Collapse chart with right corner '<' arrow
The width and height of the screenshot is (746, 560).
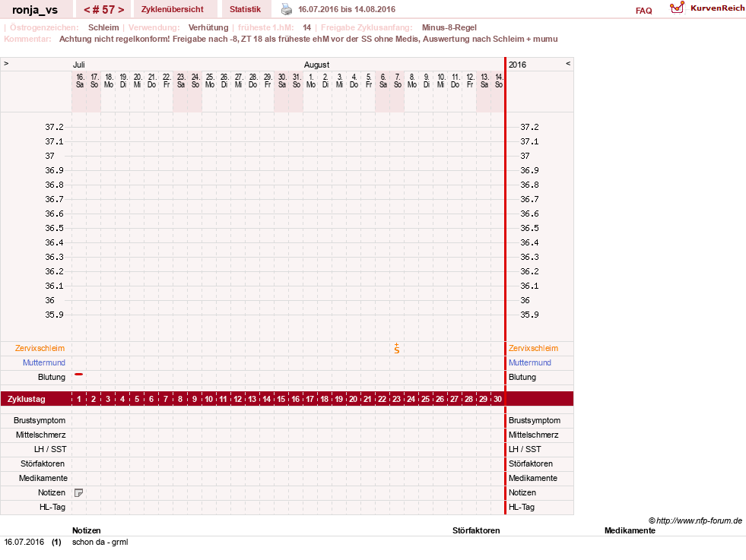567,63
